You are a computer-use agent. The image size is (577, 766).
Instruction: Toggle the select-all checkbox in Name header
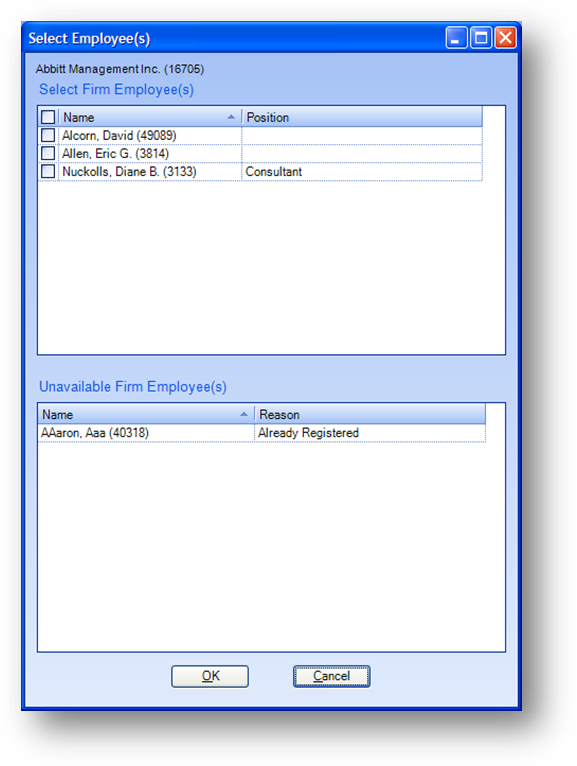[48, 117]
